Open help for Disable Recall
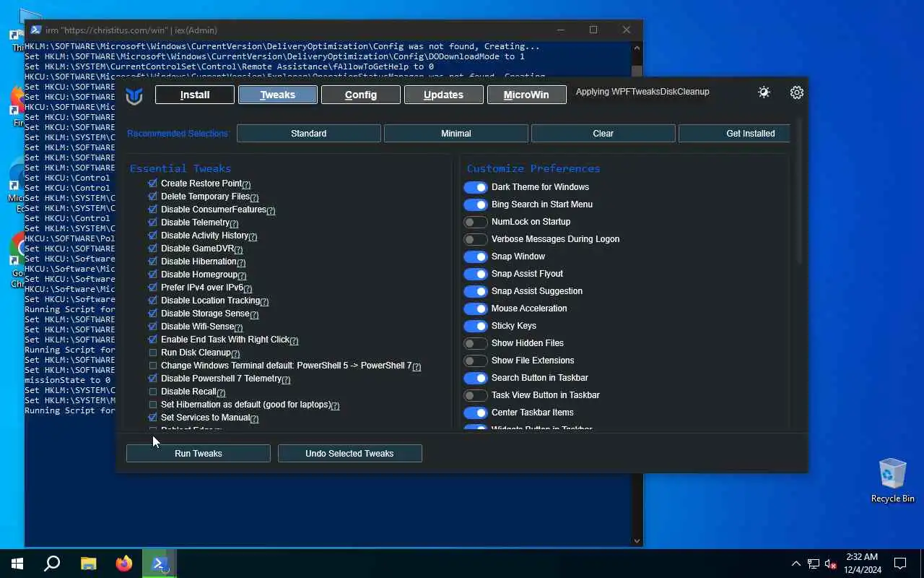 click(x=221, y=392)
